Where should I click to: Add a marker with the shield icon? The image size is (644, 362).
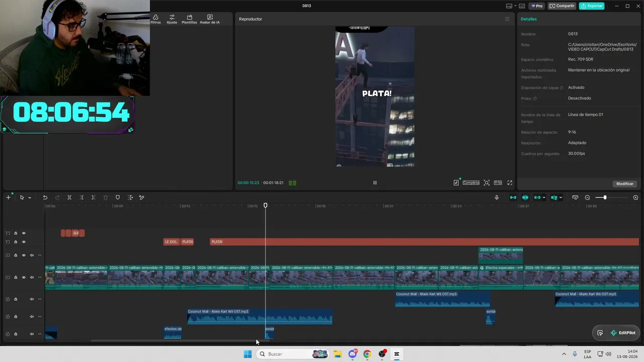click(118, 198)
